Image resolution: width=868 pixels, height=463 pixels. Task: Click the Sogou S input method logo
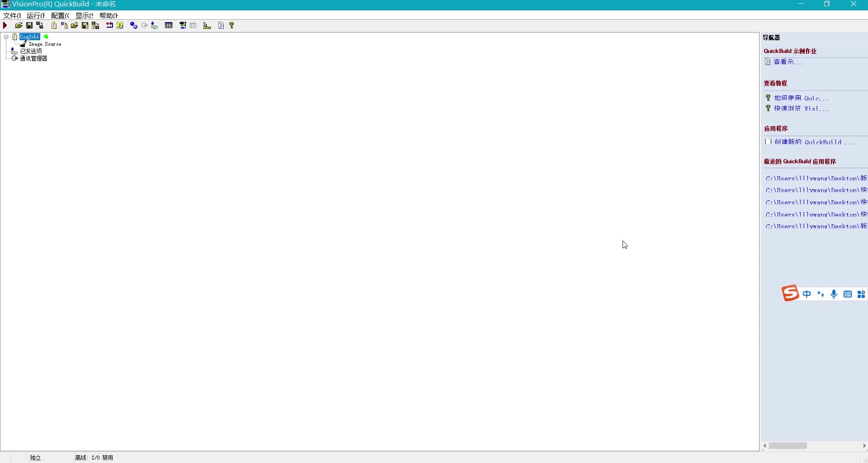790,293
